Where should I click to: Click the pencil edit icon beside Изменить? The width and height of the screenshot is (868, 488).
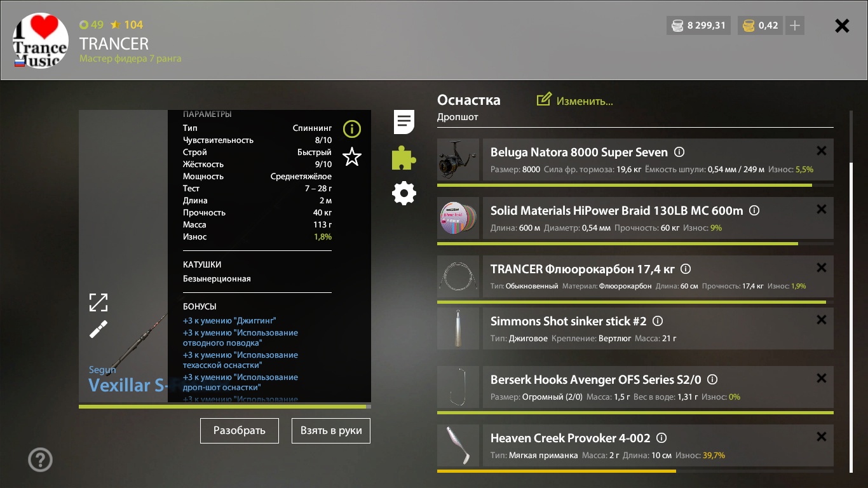click(x=544, y=100)
